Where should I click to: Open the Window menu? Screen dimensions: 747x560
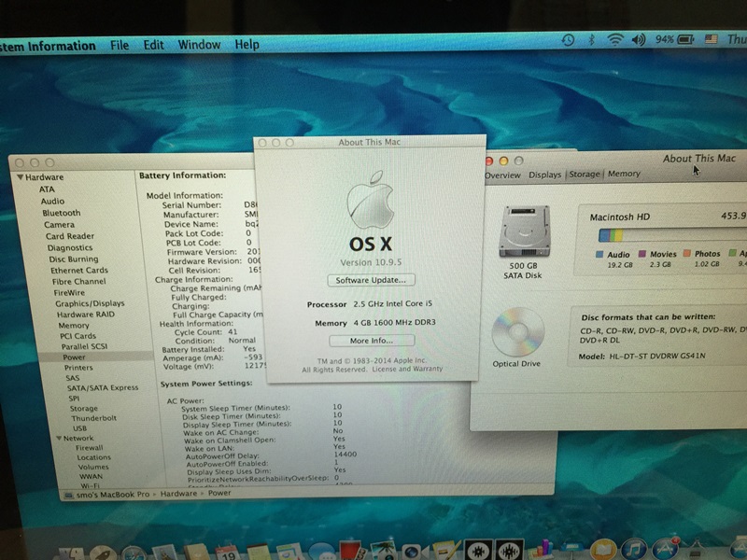199,44
